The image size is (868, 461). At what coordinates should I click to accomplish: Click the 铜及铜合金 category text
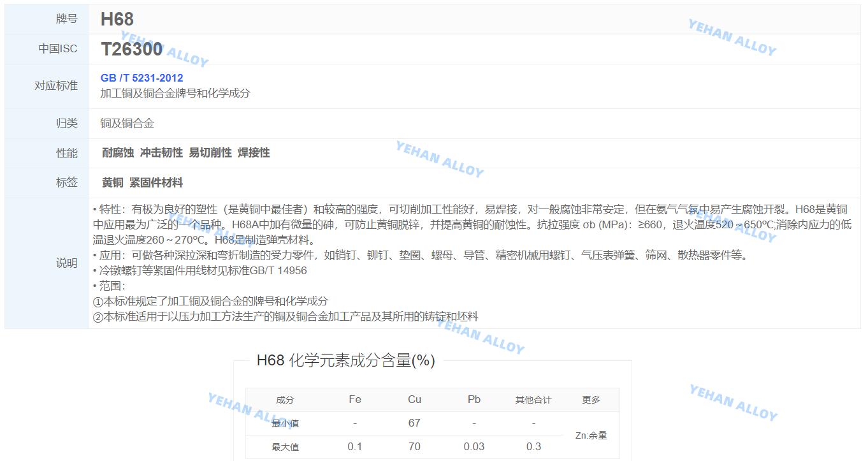point(127,124)
